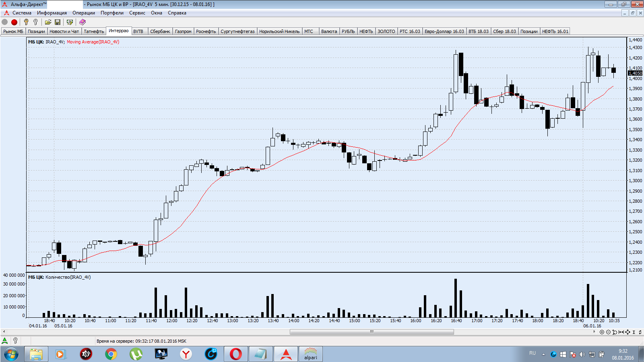Click the grey connect circle in toolbar

pyautogui.click(x=5, y=22)
